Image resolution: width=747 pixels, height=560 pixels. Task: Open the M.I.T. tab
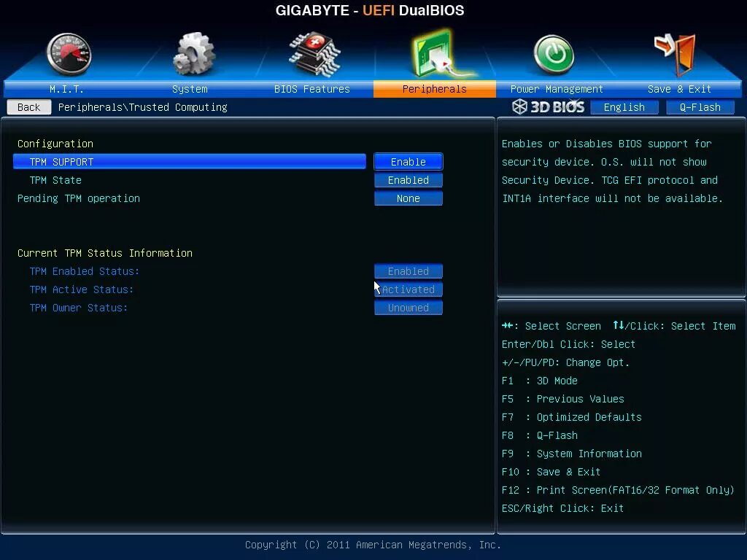click(66, 89)
